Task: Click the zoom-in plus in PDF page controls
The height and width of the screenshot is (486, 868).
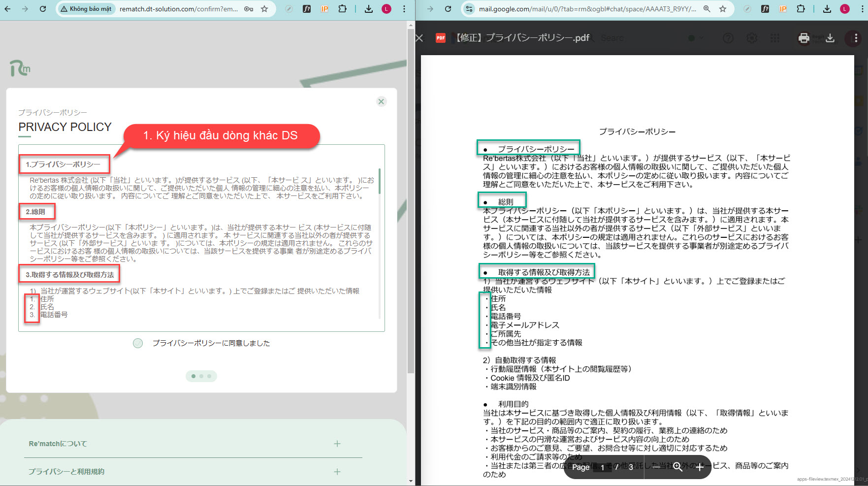Action: [x=700, y=467]
